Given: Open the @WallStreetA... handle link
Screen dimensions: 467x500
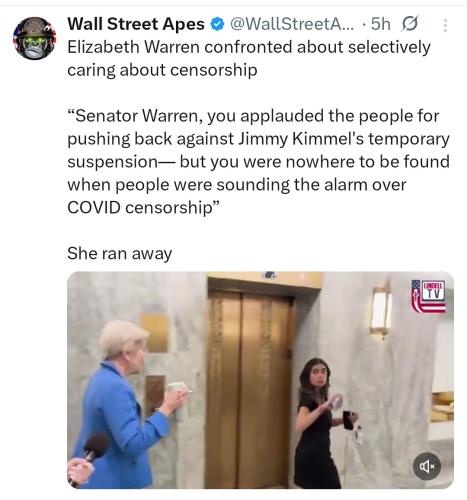Looking at the screenshot, I should 292,24.
